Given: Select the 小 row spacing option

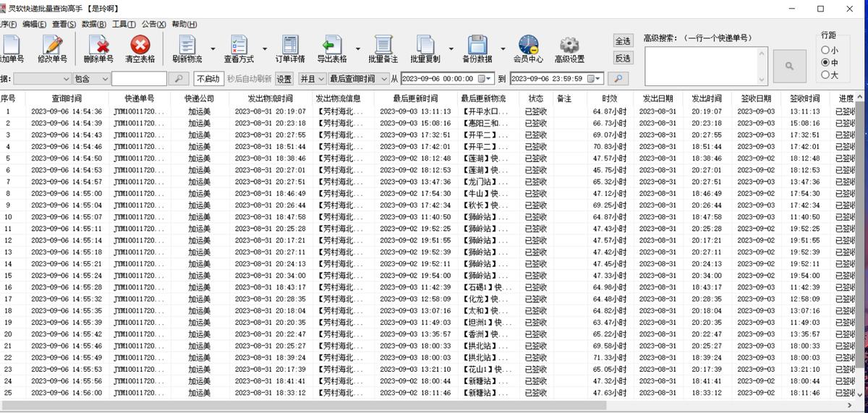Looking at the screenshot, I should 825,50.
